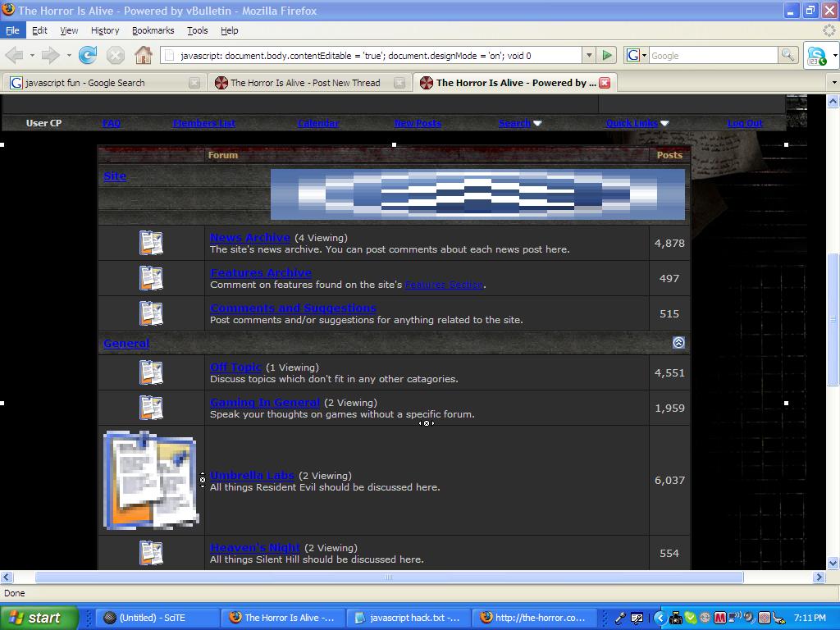Collapse the General category section
This screenshot has width=840, height=630.
[678, 343]
